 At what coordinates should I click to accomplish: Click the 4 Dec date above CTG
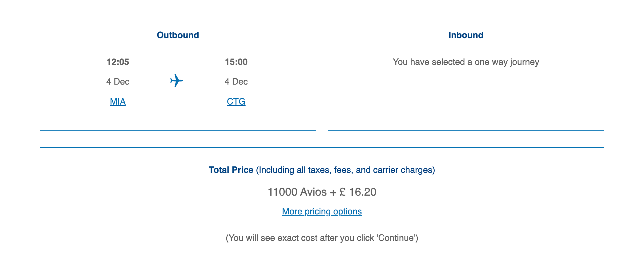[x=236, y=82]
